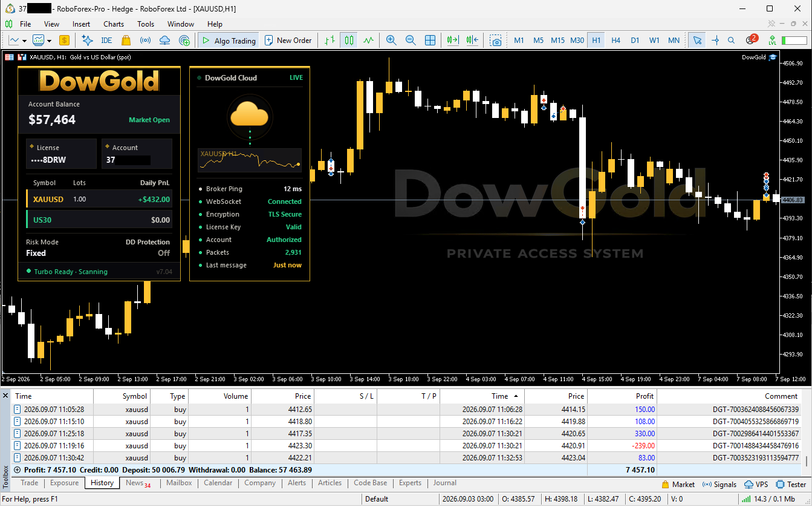Click the New Order button
Image resolution: width=812 pixels, height=507 pixels.
pyautogui.click(x=288, y=41)
